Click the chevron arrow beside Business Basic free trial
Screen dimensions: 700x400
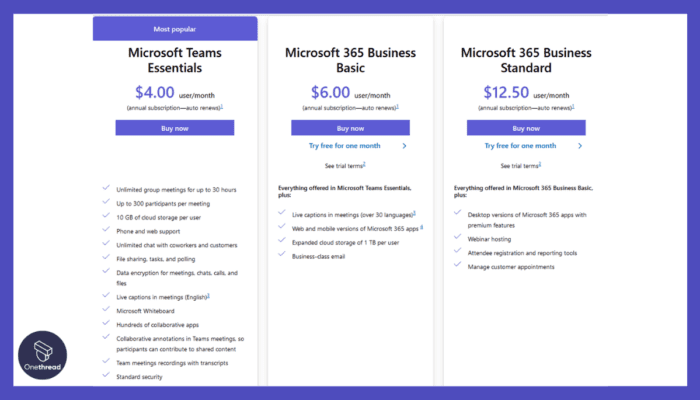(404, 146)
